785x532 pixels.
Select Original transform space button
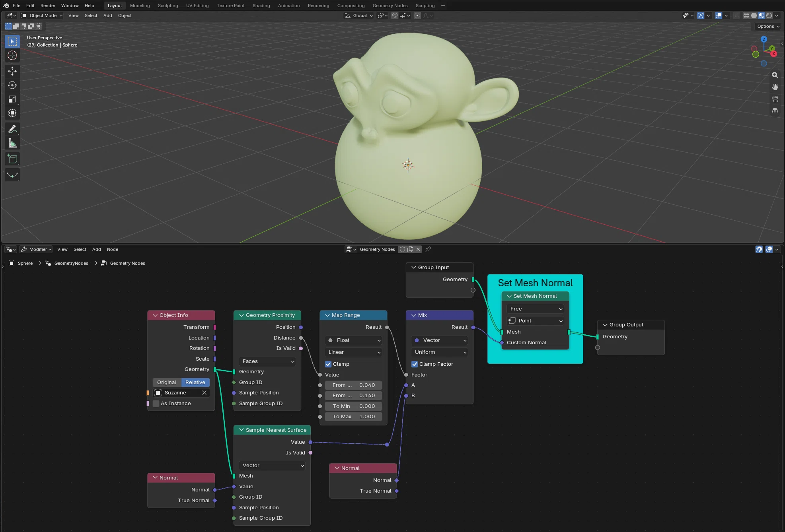tap(167, 382)
